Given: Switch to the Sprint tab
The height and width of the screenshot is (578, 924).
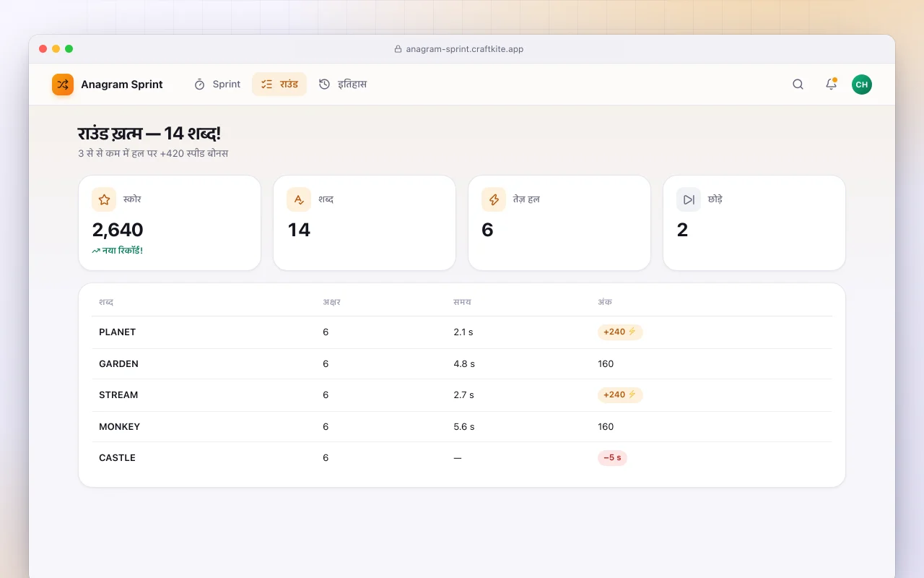Looking at the screenshot, I should (x=217, y=85).
